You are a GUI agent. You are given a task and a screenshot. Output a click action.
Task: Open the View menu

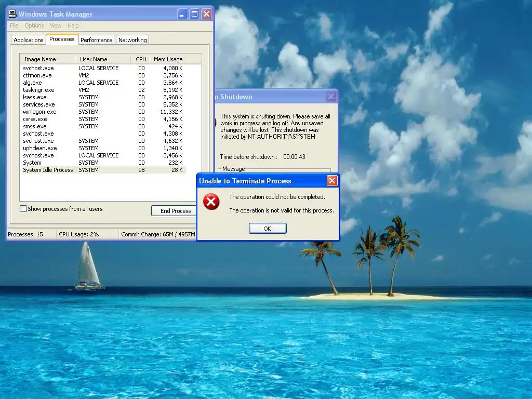click(56, 25)
